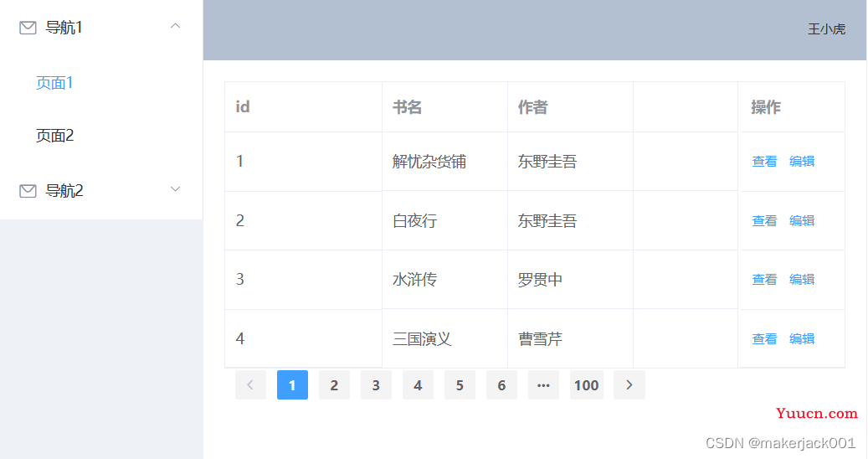Select the book title 水浒传

[x=414, y=279]
